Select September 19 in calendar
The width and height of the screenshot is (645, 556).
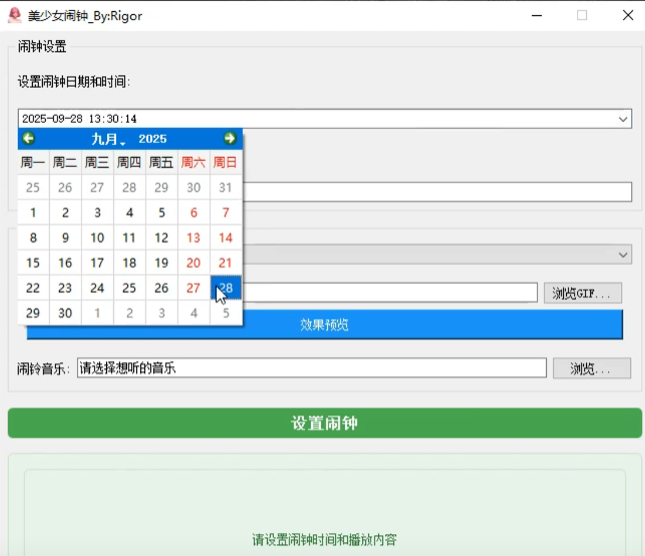point(161,263)
